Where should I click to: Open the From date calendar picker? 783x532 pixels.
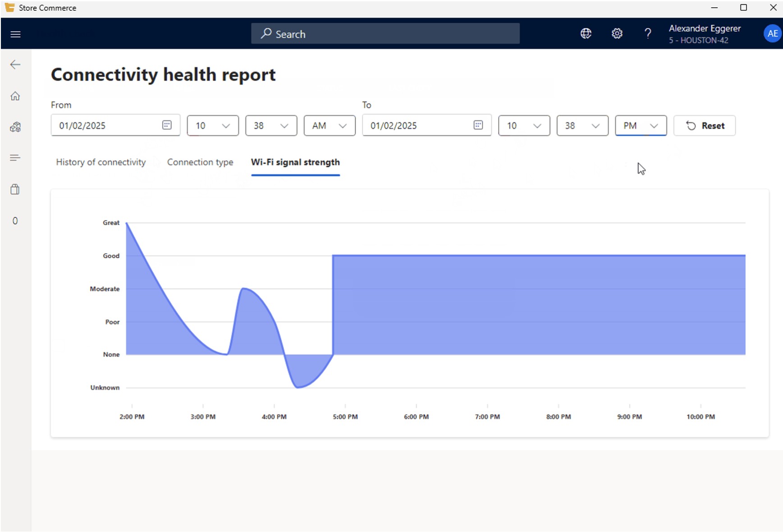click(x=167, y=125)
